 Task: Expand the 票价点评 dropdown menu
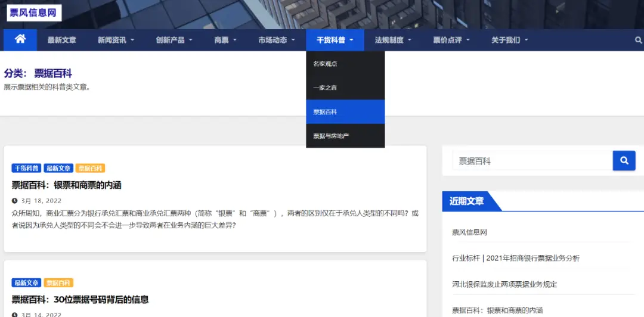(451, 41)
